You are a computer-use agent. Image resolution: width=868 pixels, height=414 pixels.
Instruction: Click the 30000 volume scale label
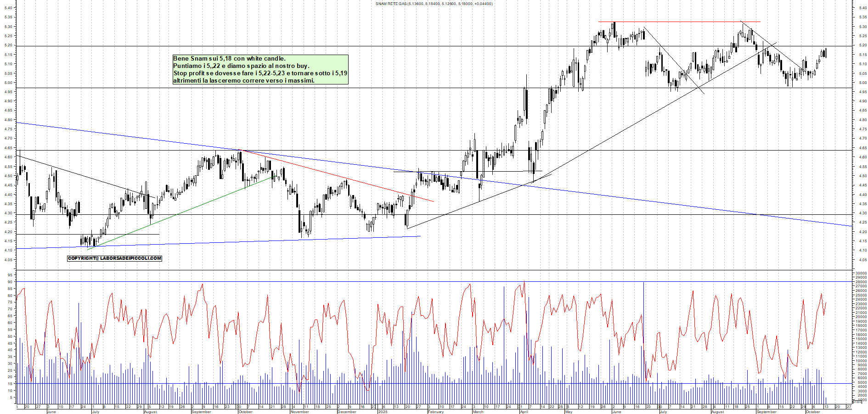pos(861,273)
